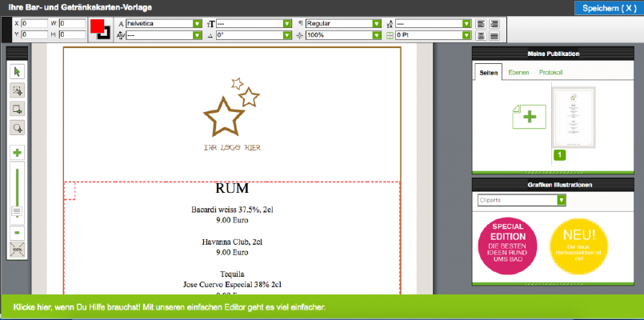The image size is (644, 320).
Task: Justify the text alignment
Action: coord(494,36)
